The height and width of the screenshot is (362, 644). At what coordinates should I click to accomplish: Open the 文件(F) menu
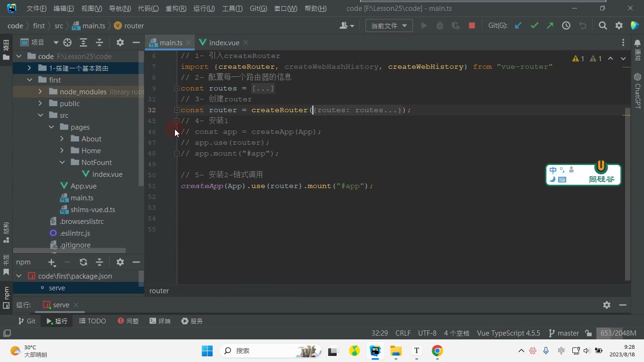[36, 8]
